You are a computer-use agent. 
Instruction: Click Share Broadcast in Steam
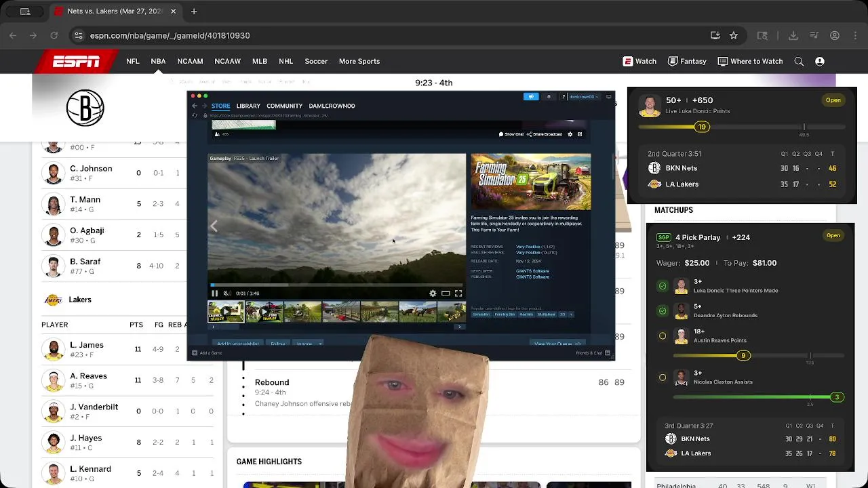tap(545, 134)
